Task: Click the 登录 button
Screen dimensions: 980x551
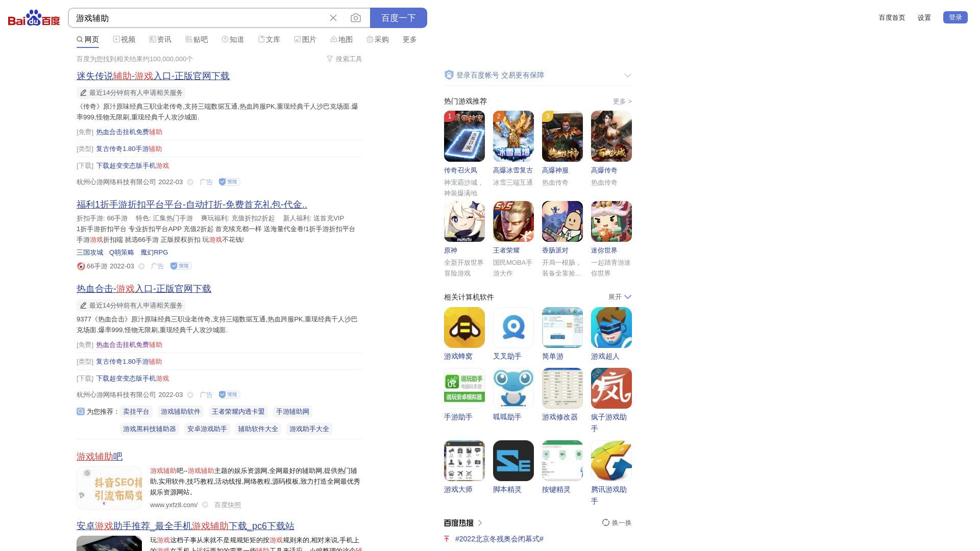Action: [955, 17]
